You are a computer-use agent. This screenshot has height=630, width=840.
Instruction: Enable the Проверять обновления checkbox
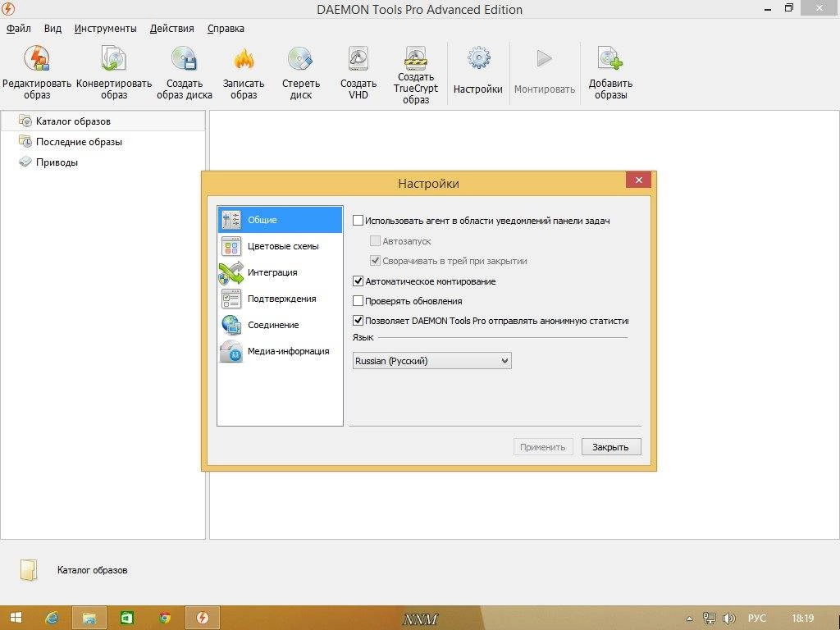(358, 301)
